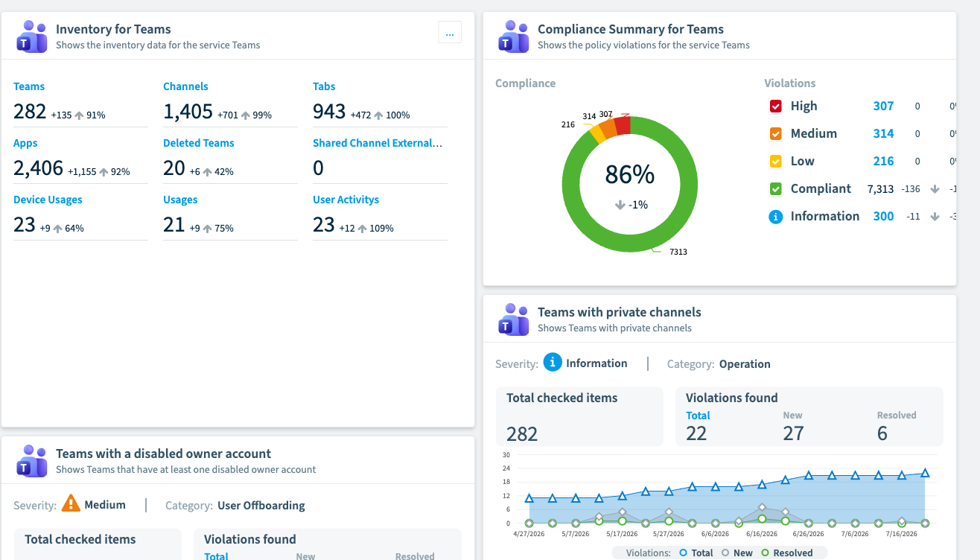Image resolution: width=980 pixels, height=560 pixels.
Task: Uncheck the Compliant checkbox
Action: 775,189
